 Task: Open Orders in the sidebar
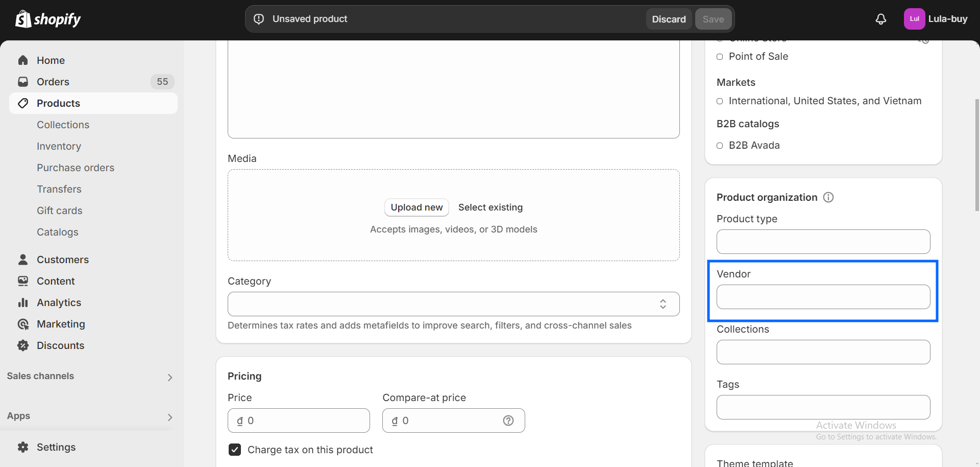93,82
